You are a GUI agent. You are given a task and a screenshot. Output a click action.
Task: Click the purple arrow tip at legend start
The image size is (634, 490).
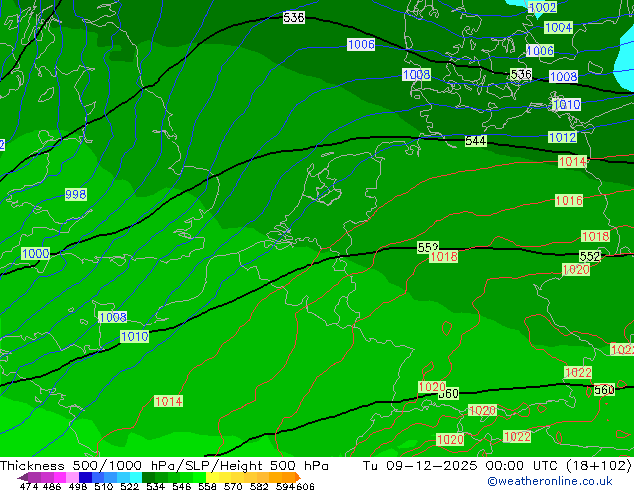(x=22, y=477)
